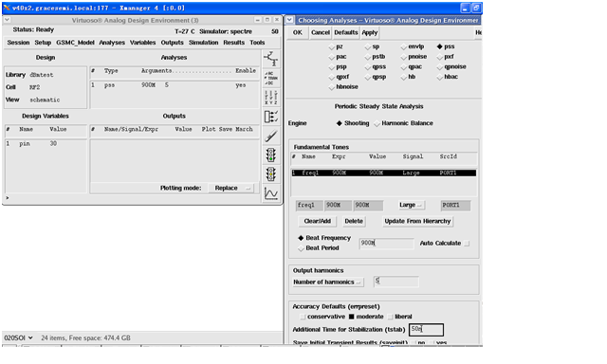Viewport: 607px width, 364px height.
Task: Select the pstb analysis radio button
Action: 368,57
